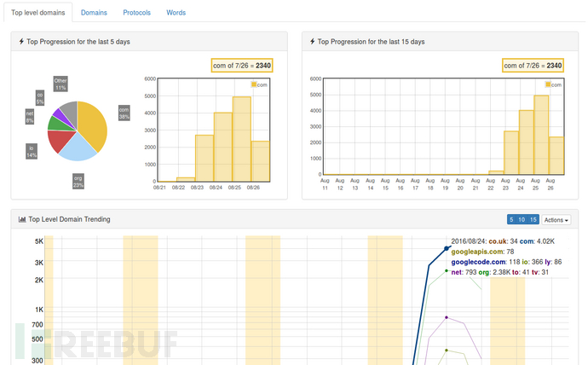Click the lightning bolt icon beside 15 days progression
This screenshot has height=365, width=588.
313,42
